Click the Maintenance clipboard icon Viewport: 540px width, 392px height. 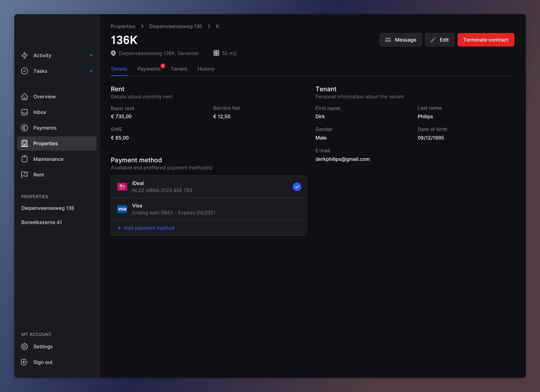pos(25,159)
